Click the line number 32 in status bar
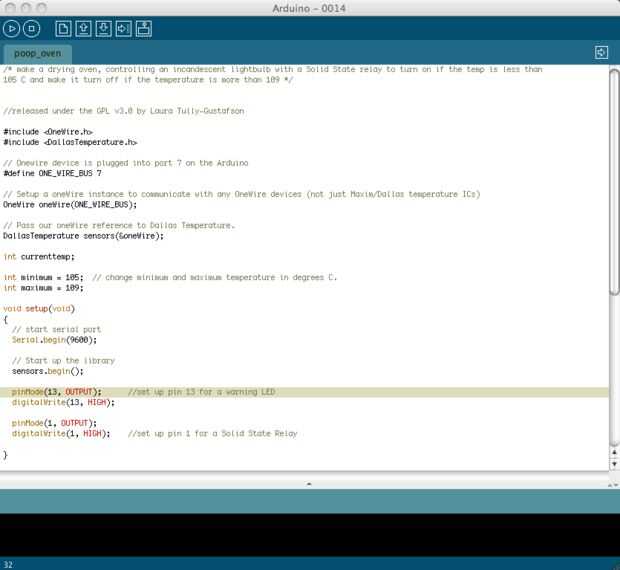 [x=8, y=564]
